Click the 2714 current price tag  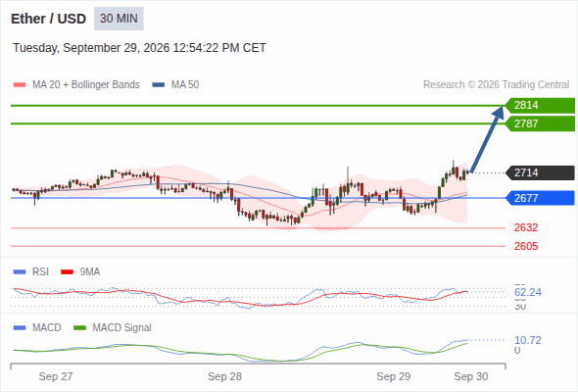coord(540,172)
